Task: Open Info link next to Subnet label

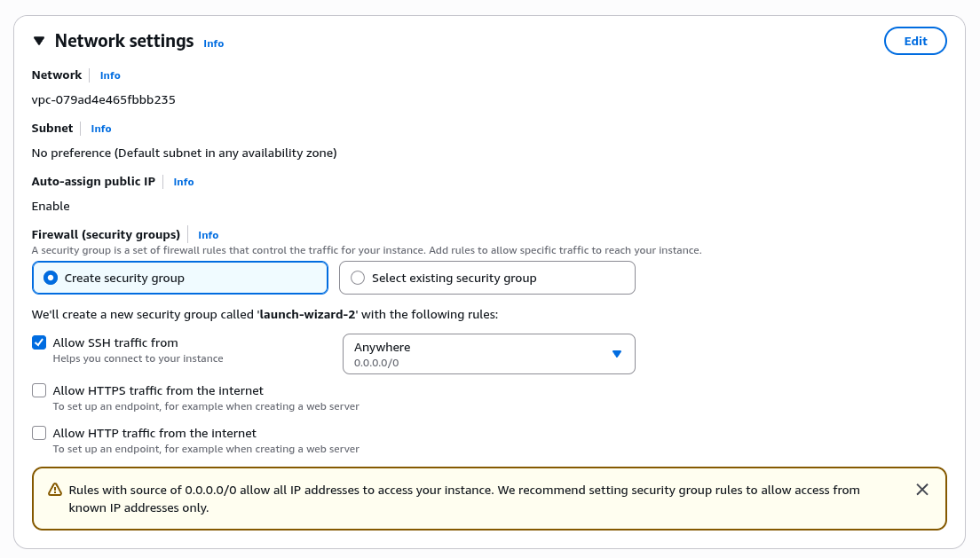Action: pyautogui.click(x=101, y=129)
